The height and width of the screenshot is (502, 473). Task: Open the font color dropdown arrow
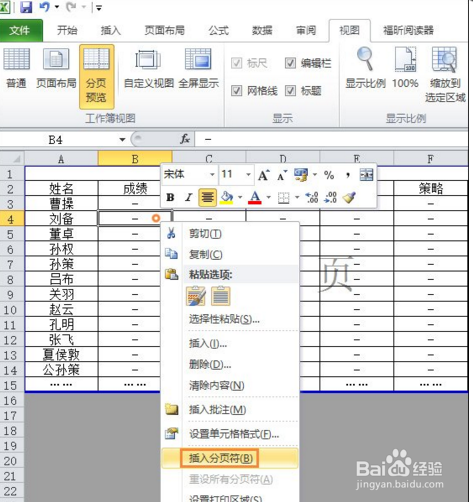[268, 197]
